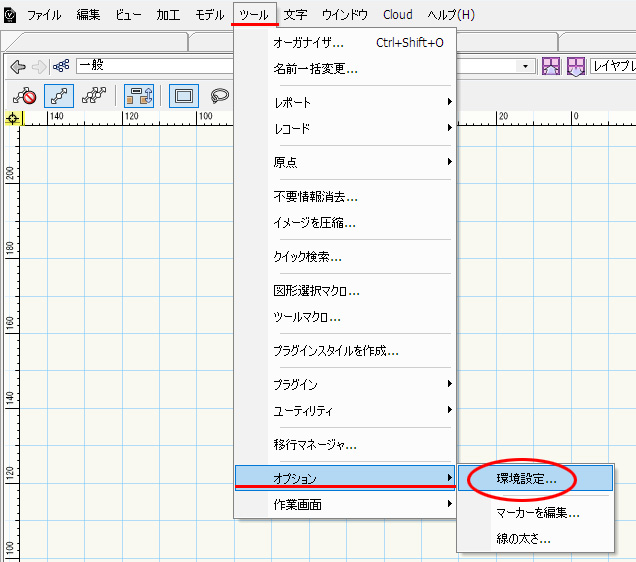Click the yellow ruler origin crosshair
The image size is (636, 562).
coord(12,118)
